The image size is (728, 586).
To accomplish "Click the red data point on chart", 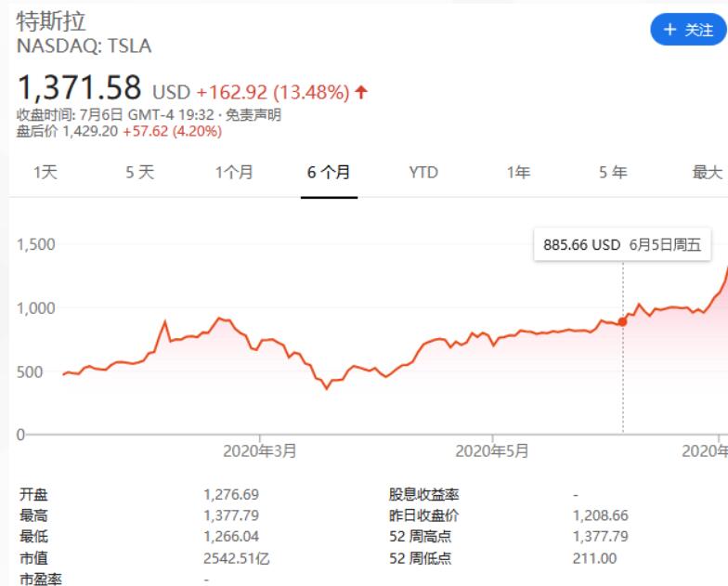I will (622, 321).
